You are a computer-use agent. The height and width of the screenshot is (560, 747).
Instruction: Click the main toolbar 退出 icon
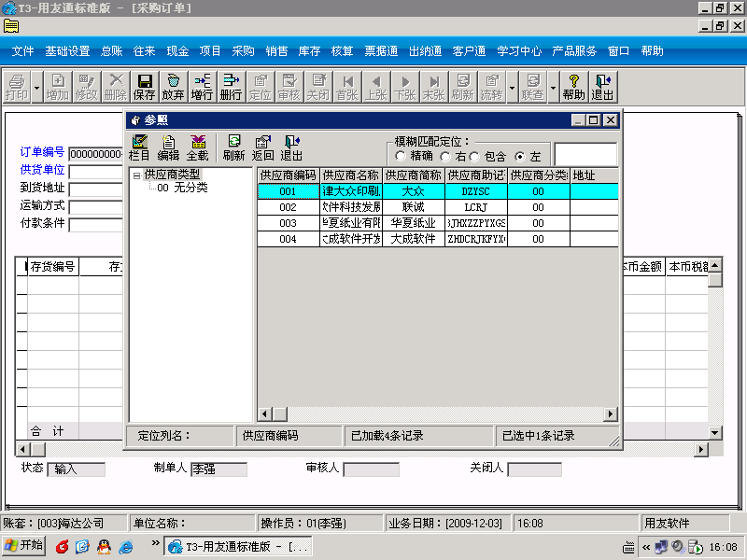(602, 87)
